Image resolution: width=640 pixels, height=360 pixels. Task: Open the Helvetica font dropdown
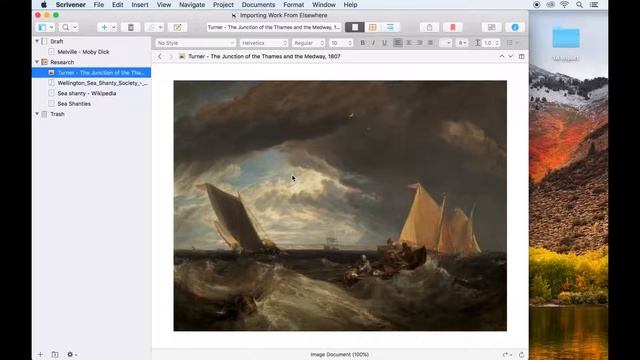coord(264,43)
